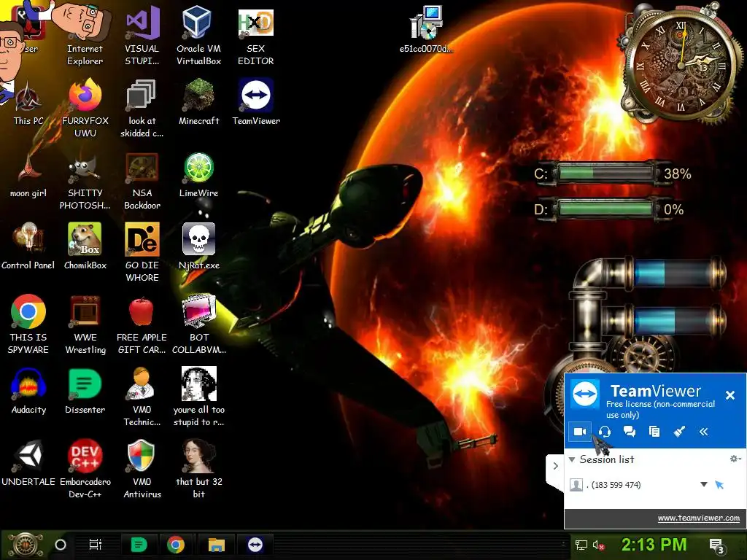This screenshot has width=747, height=560.
Task: Collapse TeamViewer toolbar with double chevron
Action: click(704, 432)
